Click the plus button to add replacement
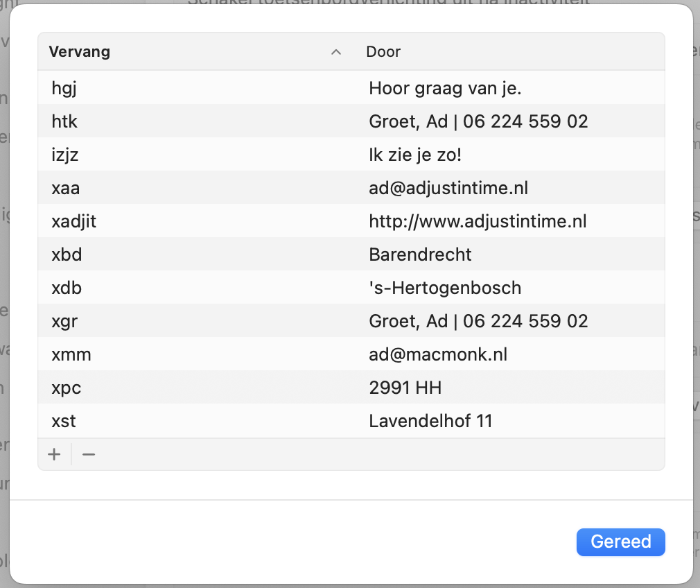Image resolution: width=700 pixels, height=588 pixels. [x=54, y=455]
